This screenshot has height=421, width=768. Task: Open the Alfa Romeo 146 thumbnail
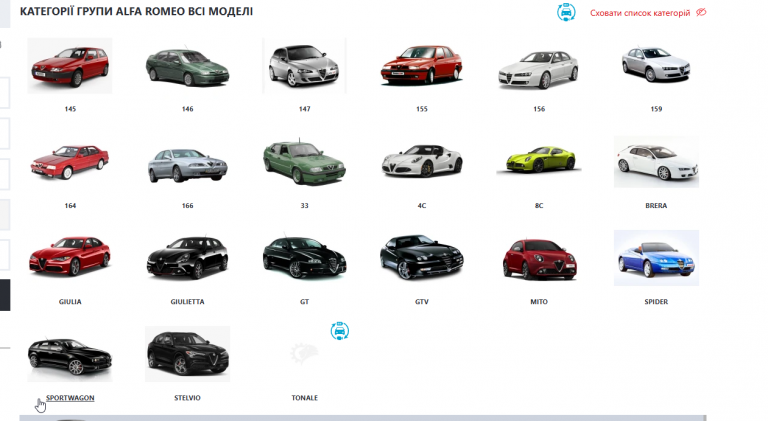click(187, 66)
